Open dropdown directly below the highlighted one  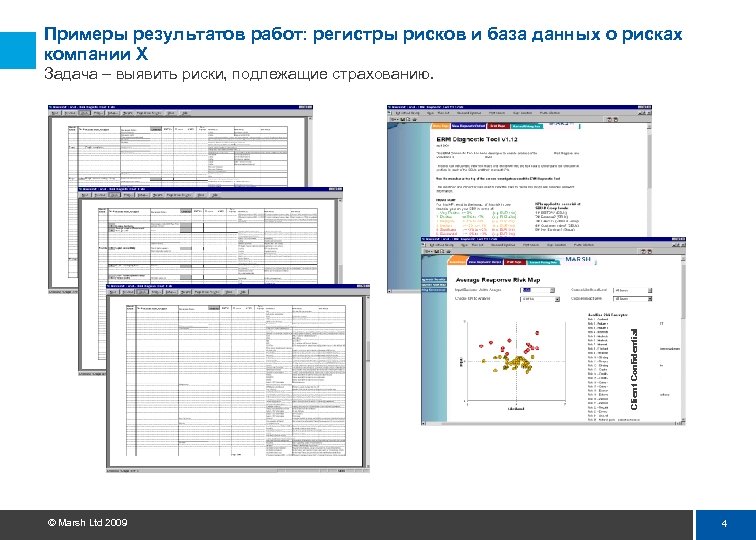click(x=540, y=299)
